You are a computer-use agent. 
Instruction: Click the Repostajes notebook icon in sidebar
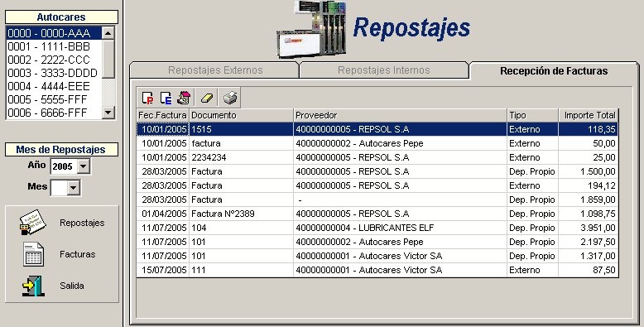click(32, 223)
